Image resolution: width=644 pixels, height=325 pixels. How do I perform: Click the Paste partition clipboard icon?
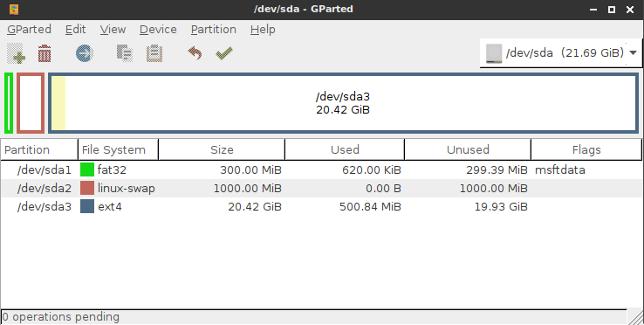pyautogui.click(x=154, y=53)
